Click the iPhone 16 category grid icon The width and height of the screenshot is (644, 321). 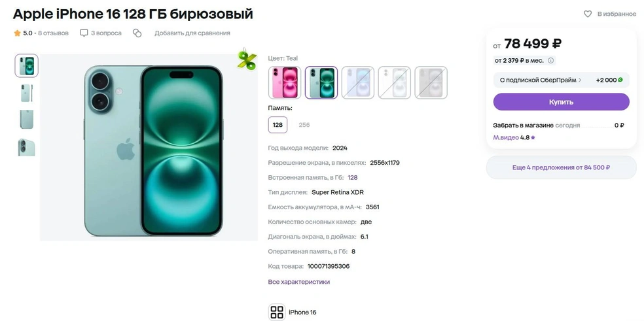[277, 312]
